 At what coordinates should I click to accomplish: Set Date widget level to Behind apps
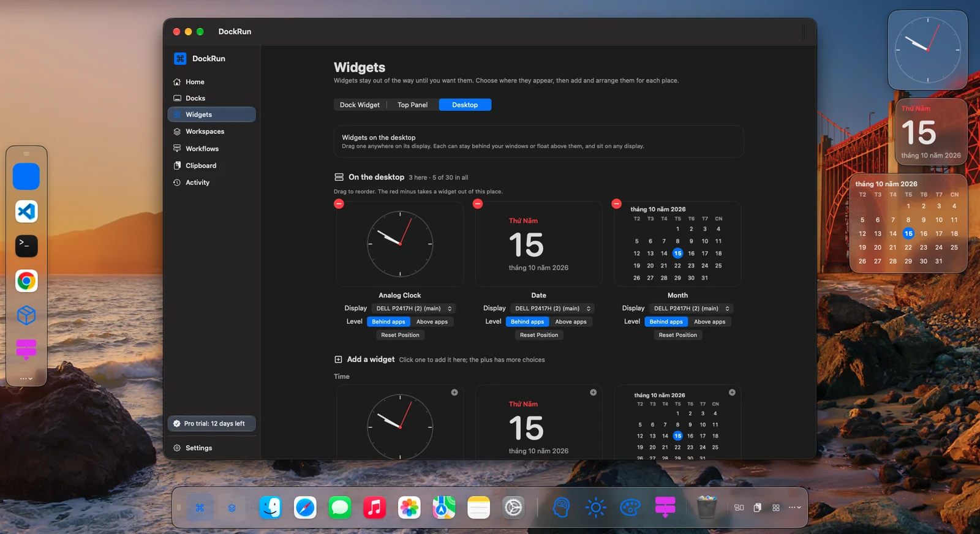click(x=527, y=322)
